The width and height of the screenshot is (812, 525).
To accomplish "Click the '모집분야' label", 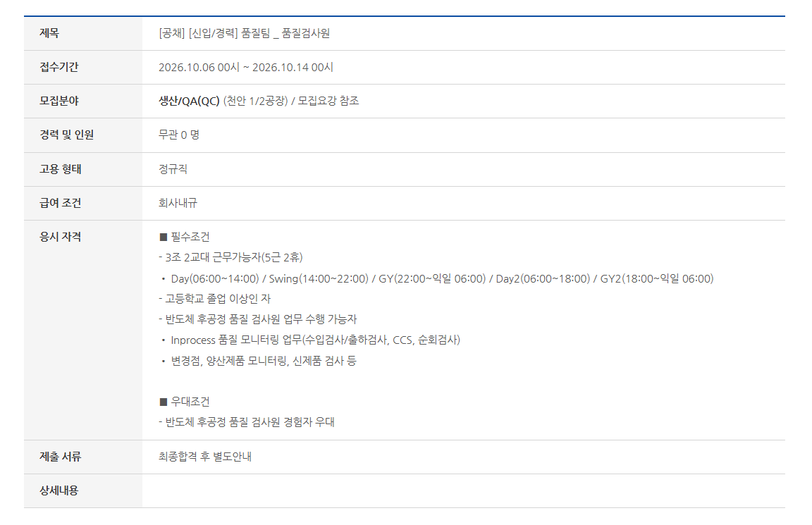I will (x=59, y=101).
